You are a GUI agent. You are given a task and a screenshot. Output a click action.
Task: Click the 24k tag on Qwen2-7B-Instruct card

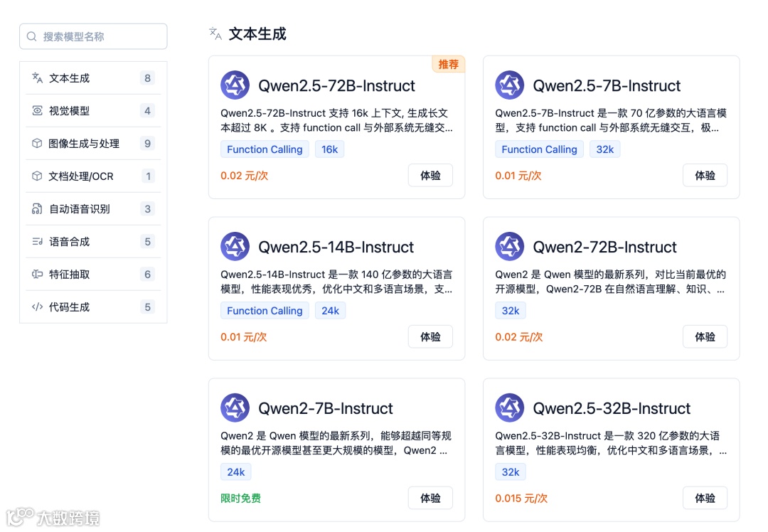pyautogui.click(x=236, y=472)
